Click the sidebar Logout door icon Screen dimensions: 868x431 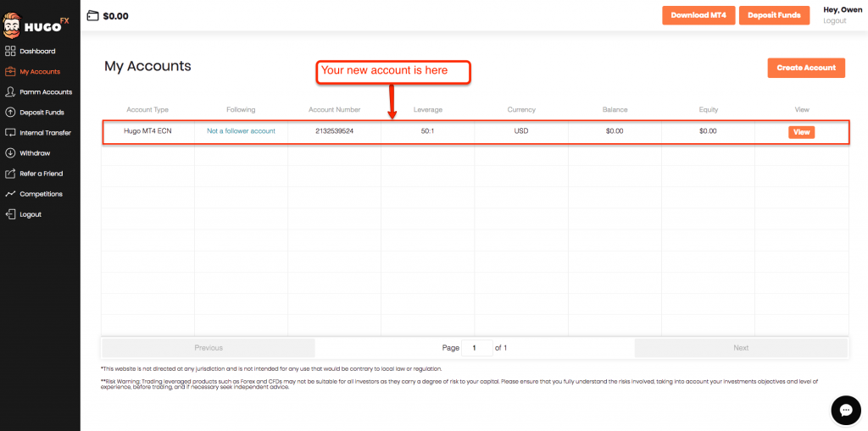point(10,214)
